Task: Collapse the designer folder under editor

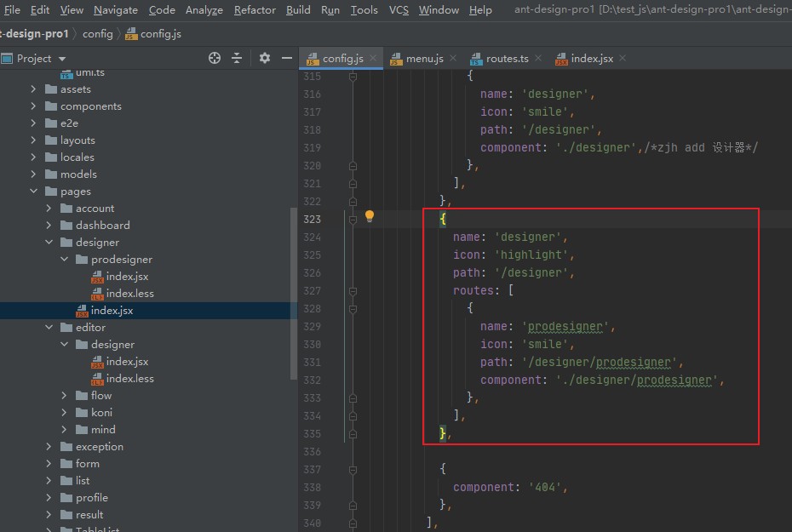Action: [63, 344]
